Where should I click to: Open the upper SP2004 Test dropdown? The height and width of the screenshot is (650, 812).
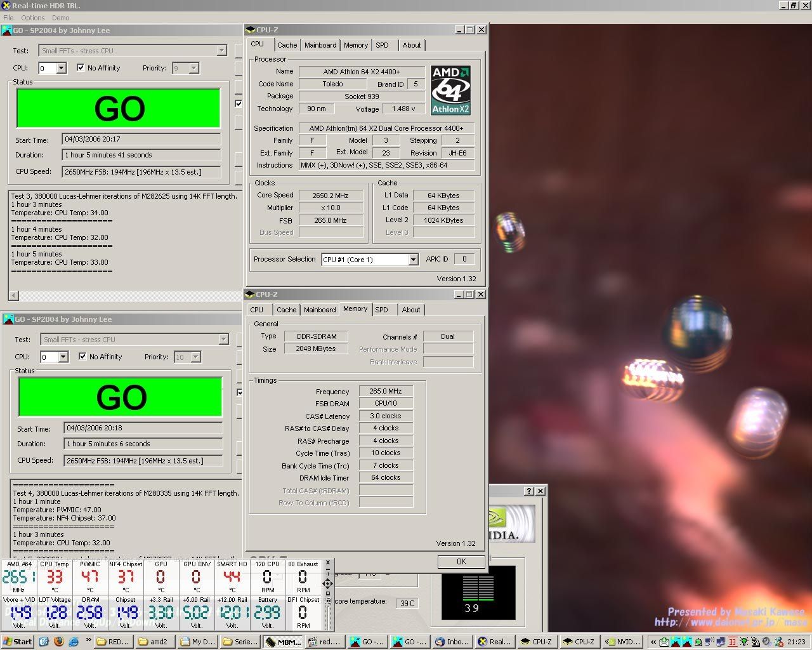point(221,50)
